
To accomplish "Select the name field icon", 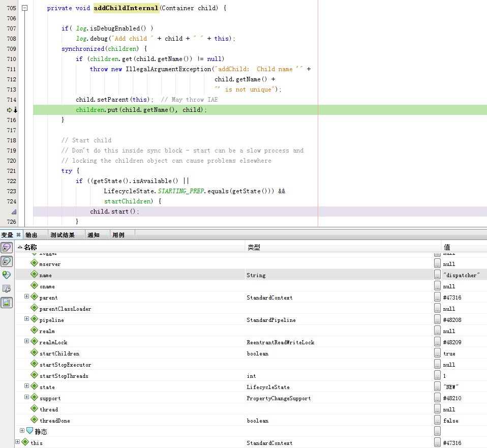I will 34,274.
